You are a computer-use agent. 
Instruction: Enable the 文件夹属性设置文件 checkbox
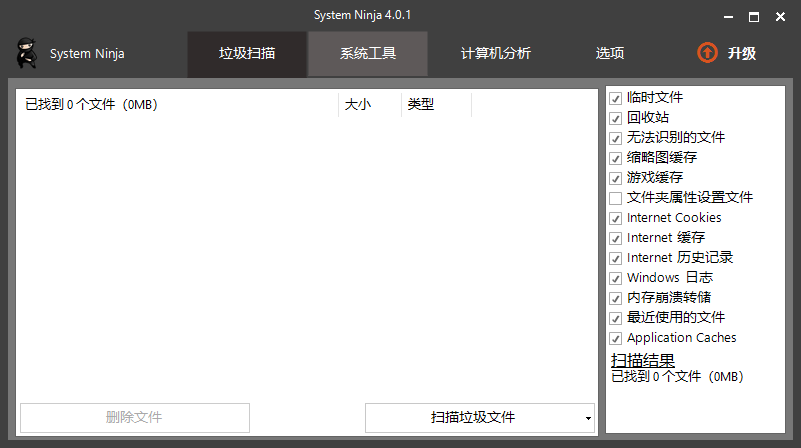point(616,198)
